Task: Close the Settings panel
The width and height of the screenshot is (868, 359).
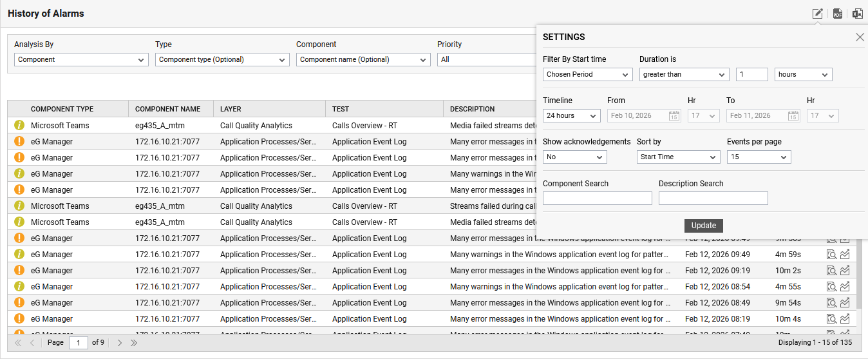Action: pyautogui.click(x=860, y=37)
